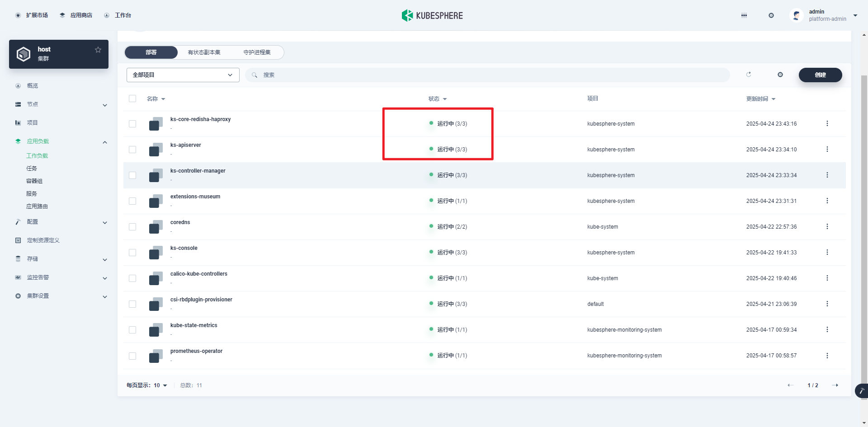Image resolution: width=868 pixels, height=427 pixels.
Task: Toggle the select-all checkbox in header
Action: (132, 99)
